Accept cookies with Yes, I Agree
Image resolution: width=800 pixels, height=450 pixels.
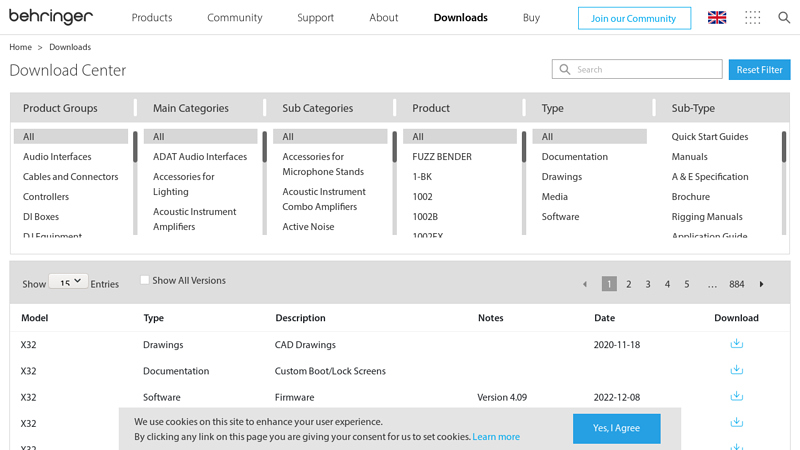coord(616,428)
